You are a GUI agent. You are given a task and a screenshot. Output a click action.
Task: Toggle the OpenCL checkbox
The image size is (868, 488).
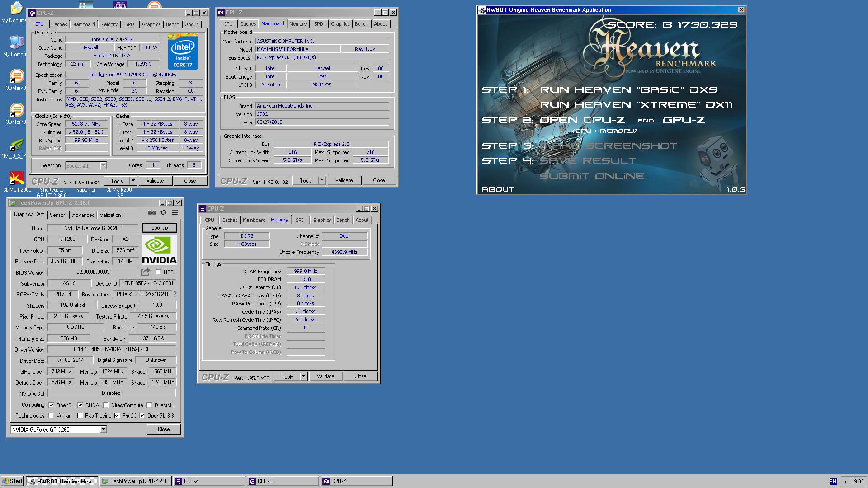point(51,405)
